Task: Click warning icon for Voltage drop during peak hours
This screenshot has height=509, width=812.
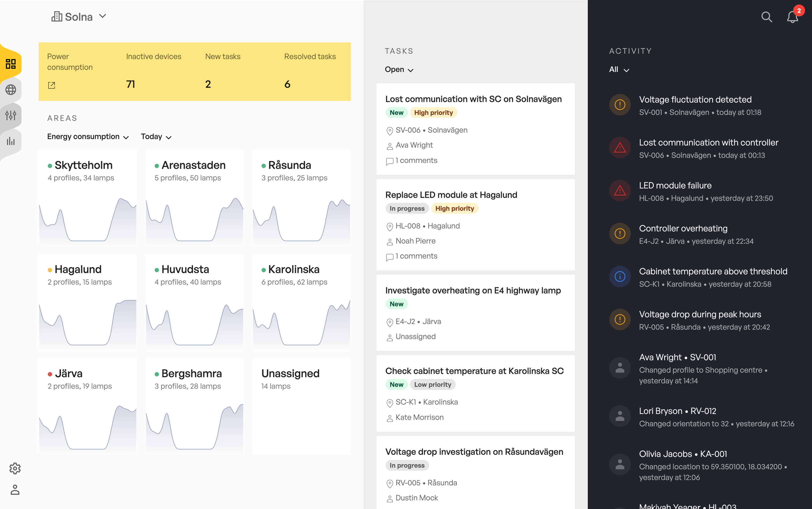Action: coord(620,319)
